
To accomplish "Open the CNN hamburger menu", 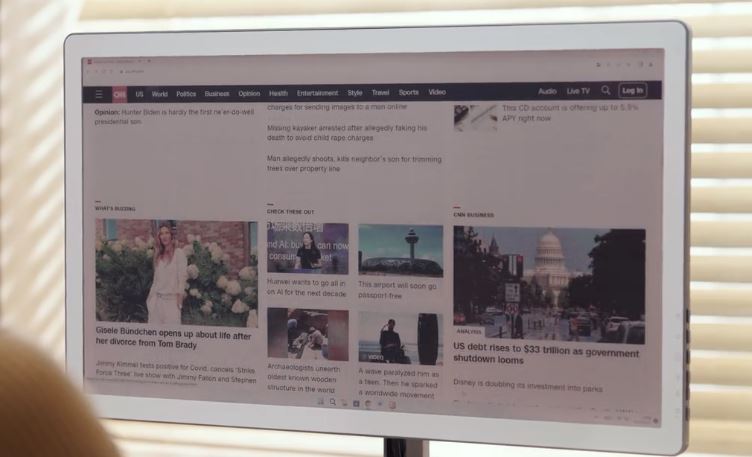I will pos(99,93).
